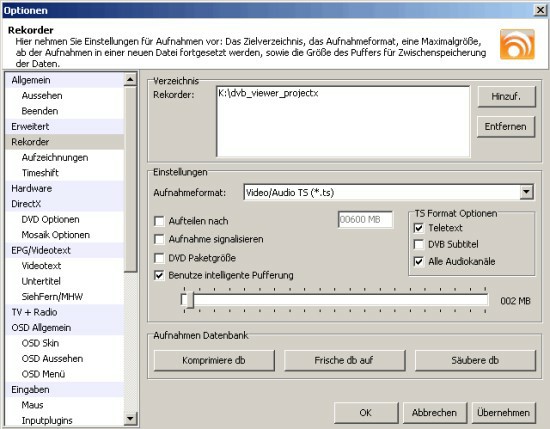
Task: Uncheck the Teletext option
Action: (419, 228)
